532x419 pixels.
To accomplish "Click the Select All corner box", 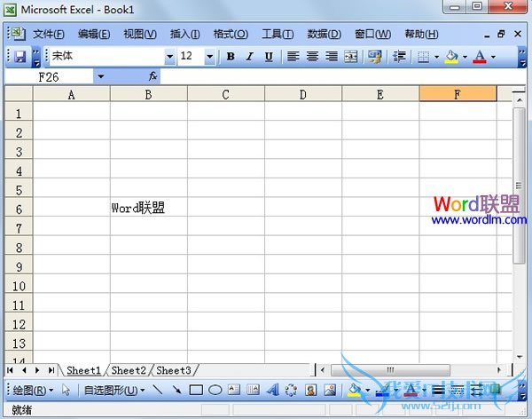I will click(x=19, y=94).
